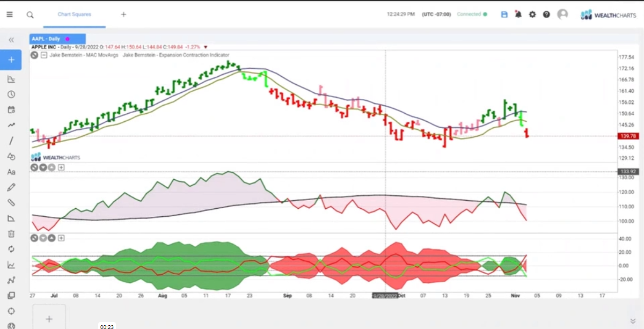Click the trash can delete drawings icon
The image size is (644, 329).
11,233
